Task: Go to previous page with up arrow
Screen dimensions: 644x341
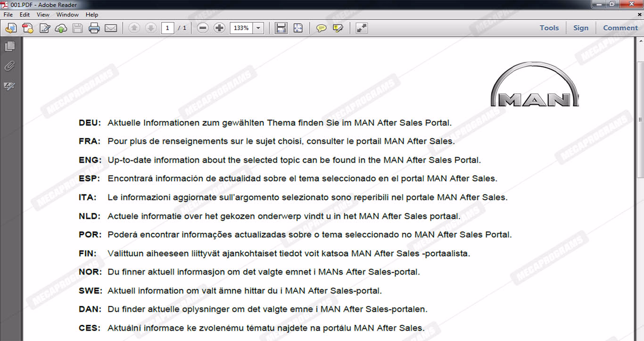Action: coord(134,28)
